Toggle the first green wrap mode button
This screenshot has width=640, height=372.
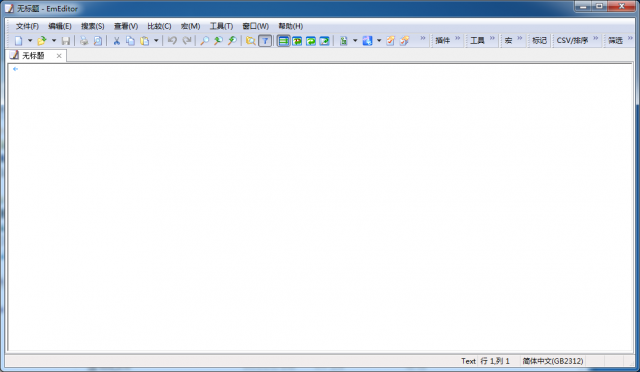pos(283,40)
